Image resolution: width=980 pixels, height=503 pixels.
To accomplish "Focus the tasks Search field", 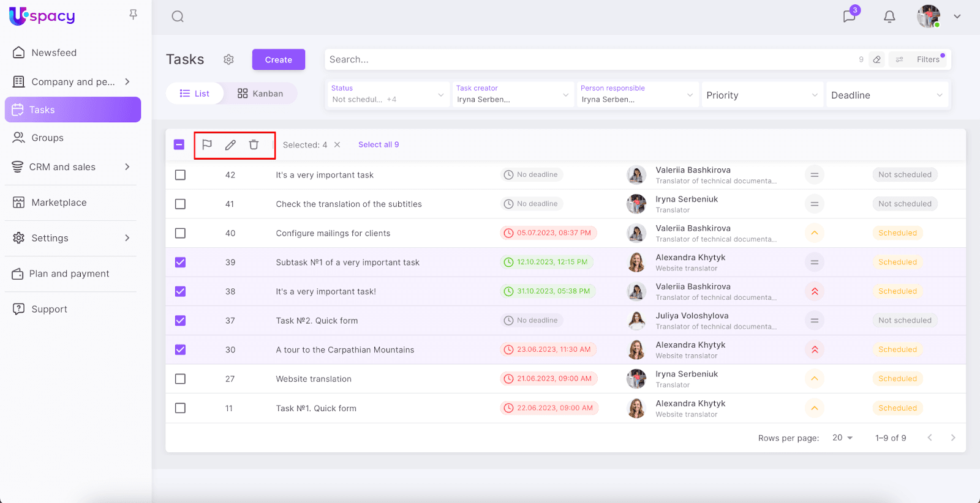I will point(588,59).
